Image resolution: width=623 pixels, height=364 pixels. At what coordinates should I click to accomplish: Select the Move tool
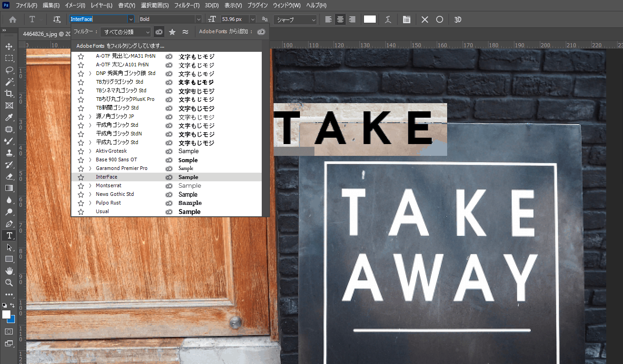pyautogui.click(x=9, y=47)
